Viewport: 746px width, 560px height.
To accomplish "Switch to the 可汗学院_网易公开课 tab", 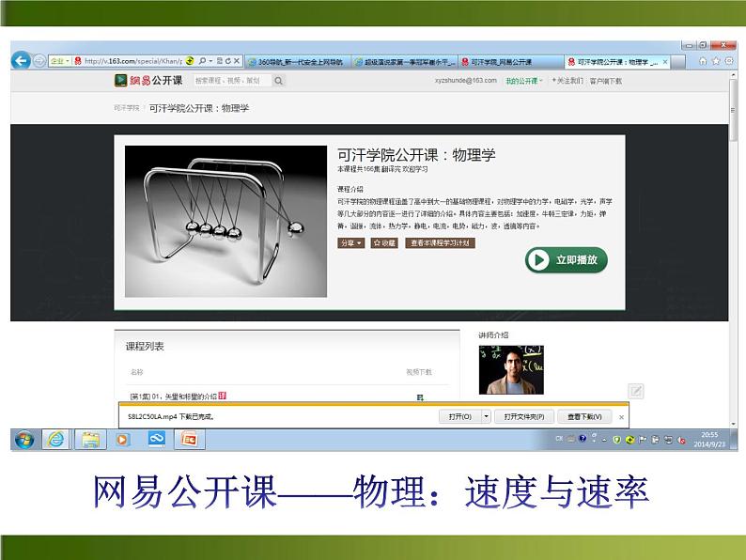I will [x=503, y=61].
